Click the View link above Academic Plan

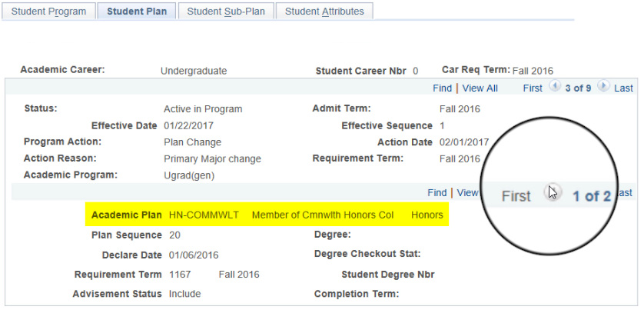[x=467, y=193]
